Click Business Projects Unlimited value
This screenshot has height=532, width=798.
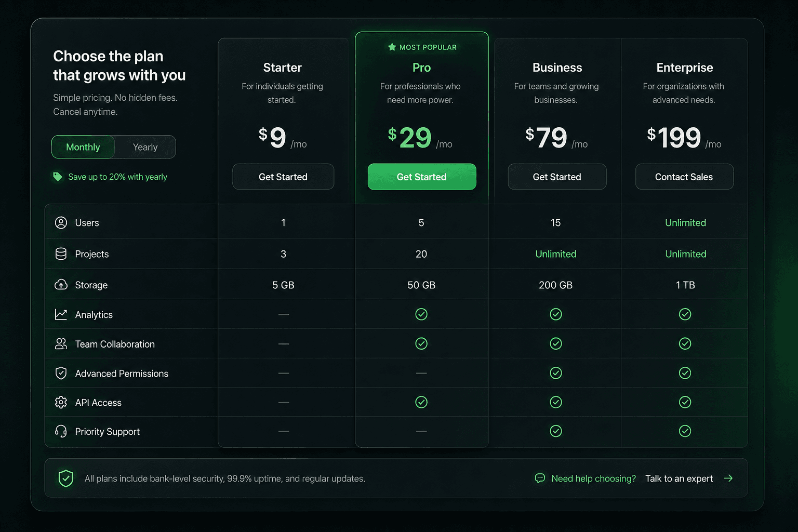tap(556, 254)
